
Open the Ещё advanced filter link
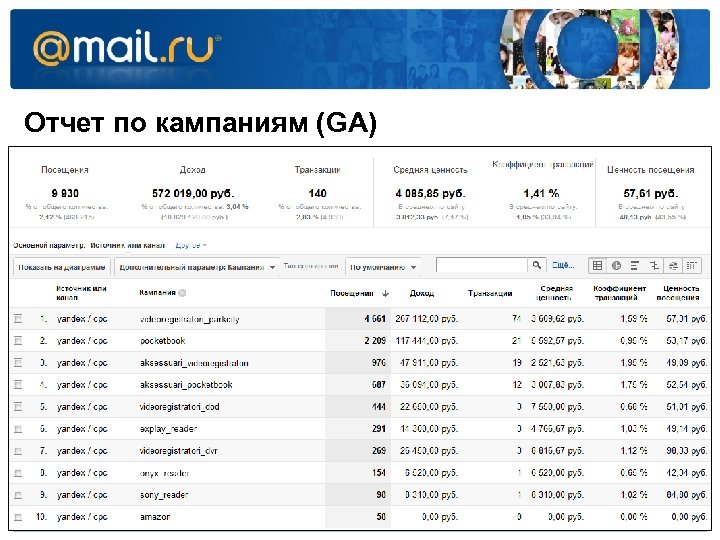[563, 265]
